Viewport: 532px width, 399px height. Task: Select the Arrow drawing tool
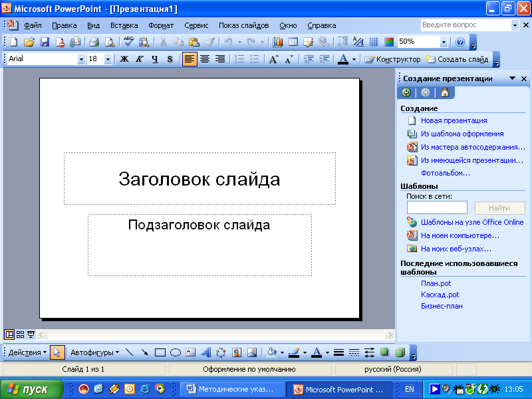(144, 352)
